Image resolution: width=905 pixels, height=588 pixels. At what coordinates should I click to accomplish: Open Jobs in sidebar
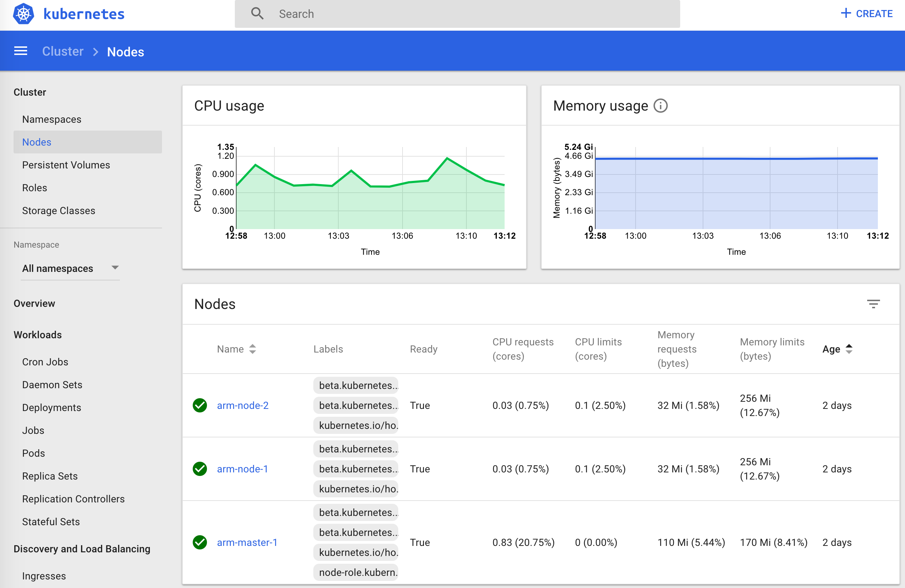click(33, 430)
